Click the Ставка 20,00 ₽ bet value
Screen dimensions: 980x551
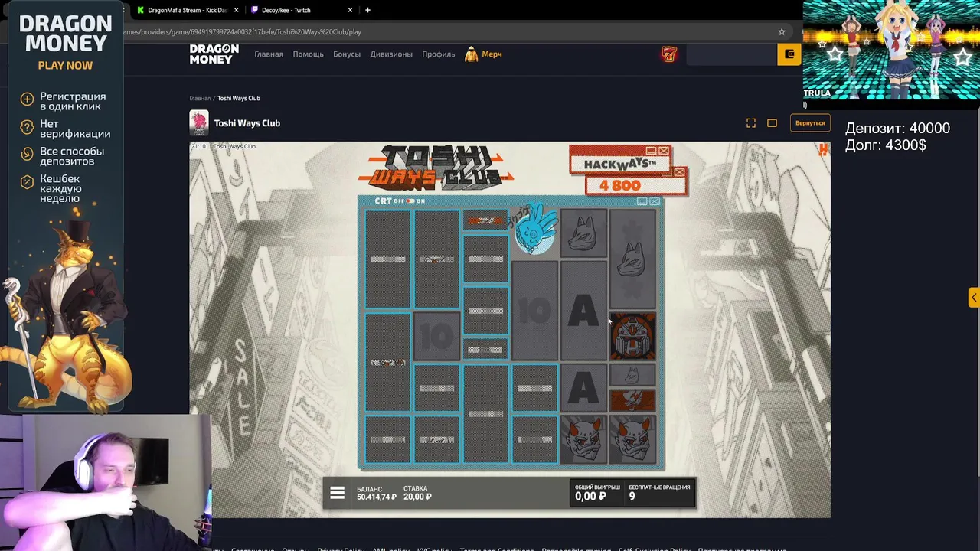tap(417, 497)
